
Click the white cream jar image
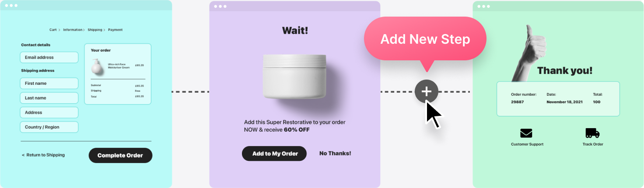click(x=294, y=77)
